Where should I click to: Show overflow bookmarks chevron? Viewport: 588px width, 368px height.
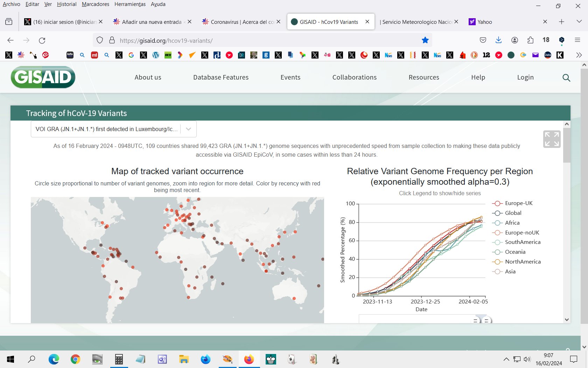point(579,55)
